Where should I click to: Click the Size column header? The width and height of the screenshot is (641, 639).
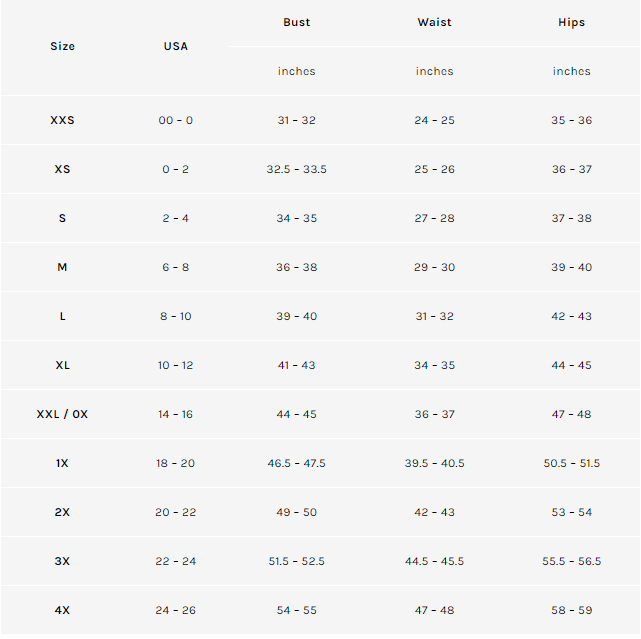[x=62, y=46]
